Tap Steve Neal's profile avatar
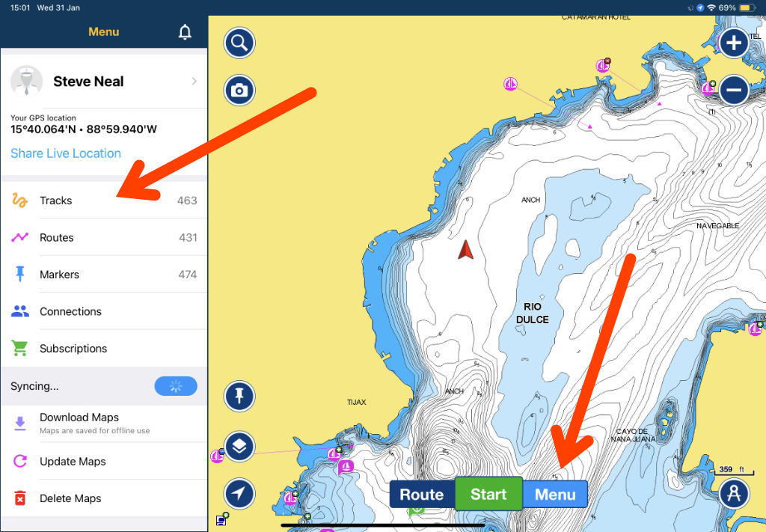Image resolution: width=766 pixels, height=532 pixels. 26,81
